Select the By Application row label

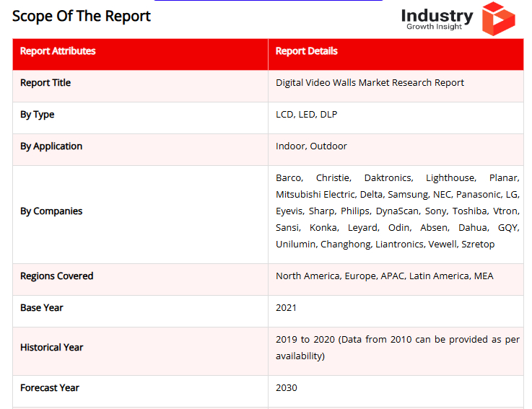(51, 146)
